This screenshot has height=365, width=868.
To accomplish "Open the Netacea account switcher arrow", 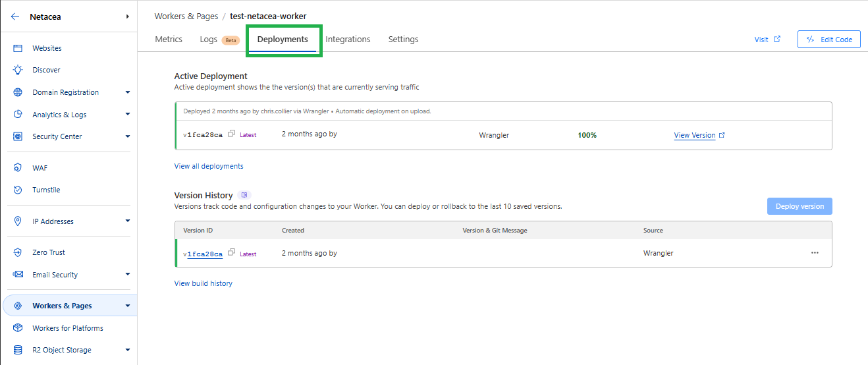I will [127, 17].
